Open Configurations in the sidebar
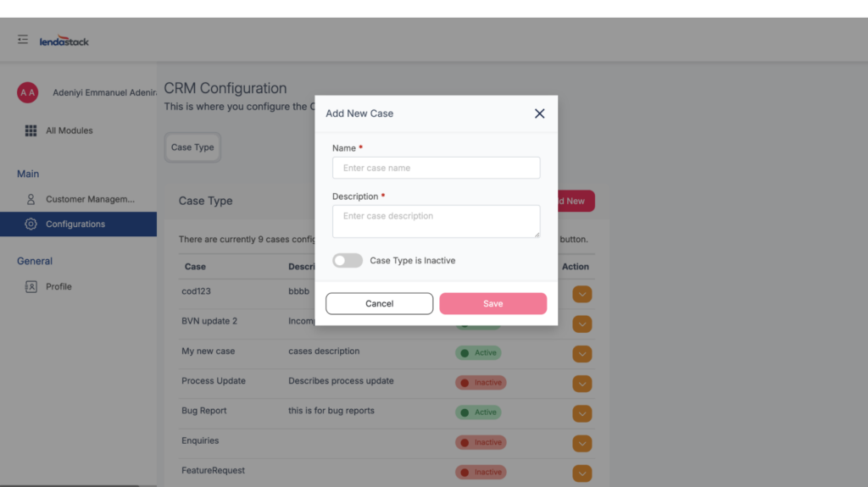This screenshot has width=868, height=487. point(75,224)
